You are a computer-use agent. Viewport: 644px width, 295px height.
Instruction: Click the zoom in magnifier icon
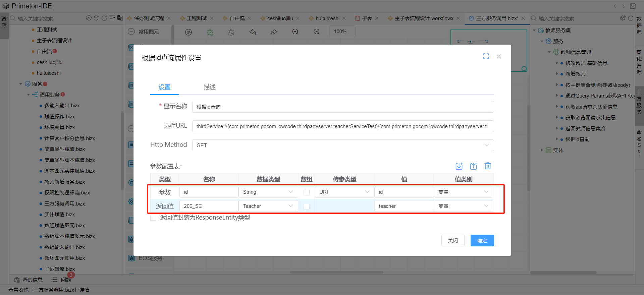point(295,32)
